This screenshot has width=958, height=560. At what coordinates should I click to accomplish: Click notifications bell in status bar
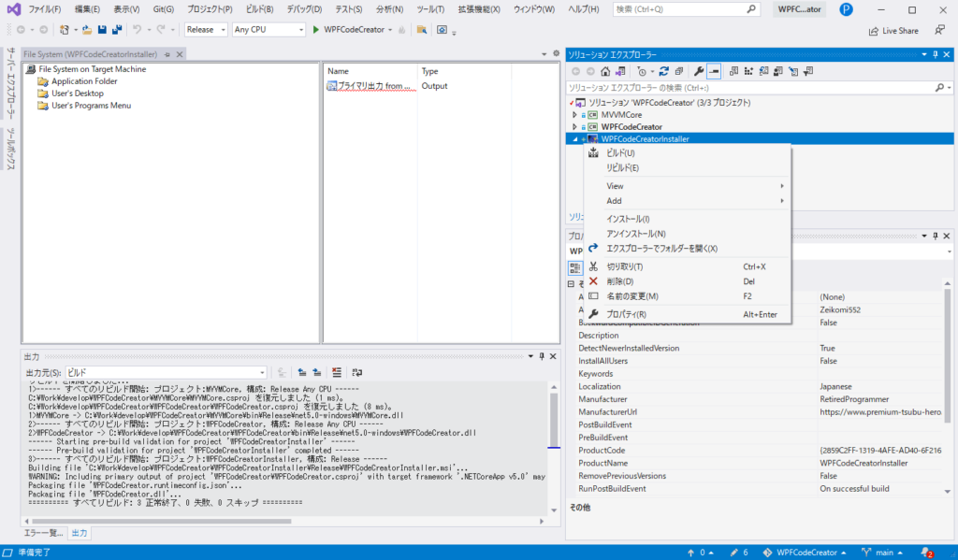[x=927, y=553]
